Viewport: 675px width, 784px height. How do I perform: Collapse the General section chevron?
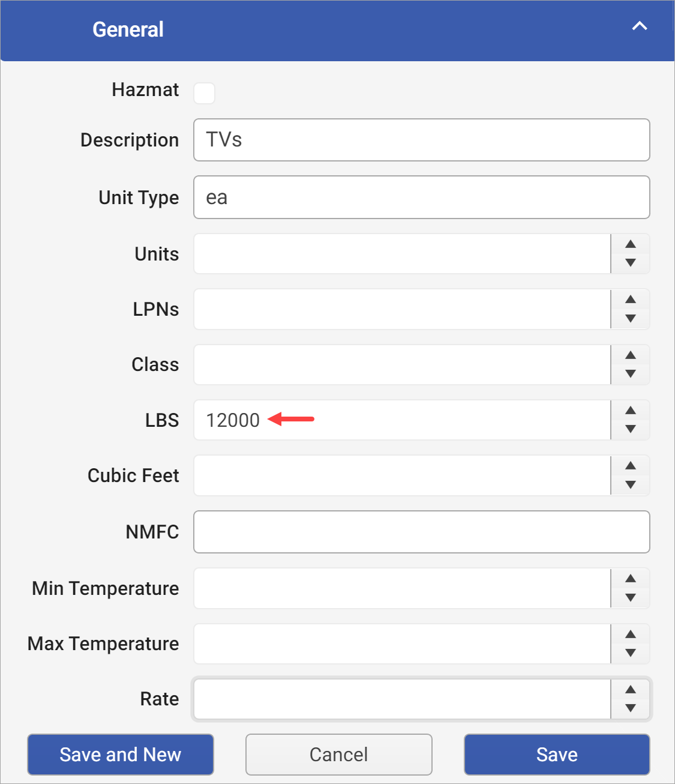[x=639, y=26]
